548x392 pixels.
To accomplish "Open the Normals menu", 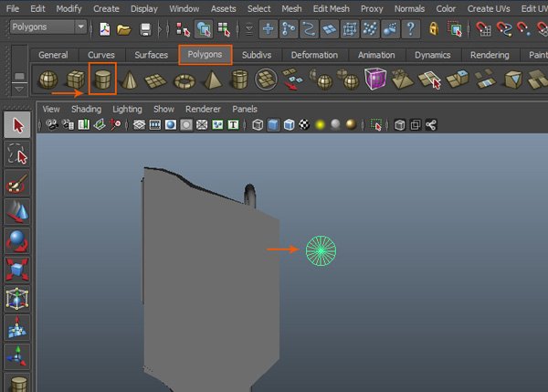I will tap(409, 8).
